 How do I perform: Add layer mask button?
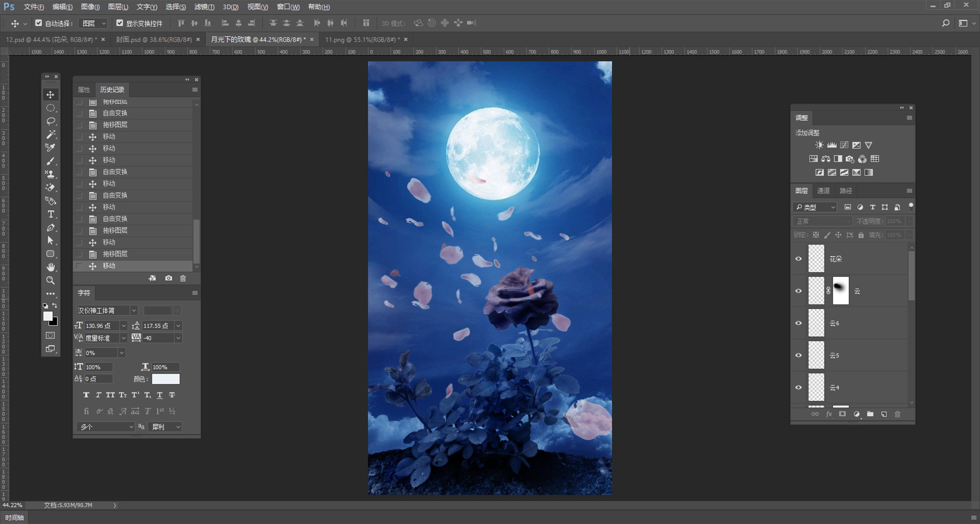[x=842, y=414]
